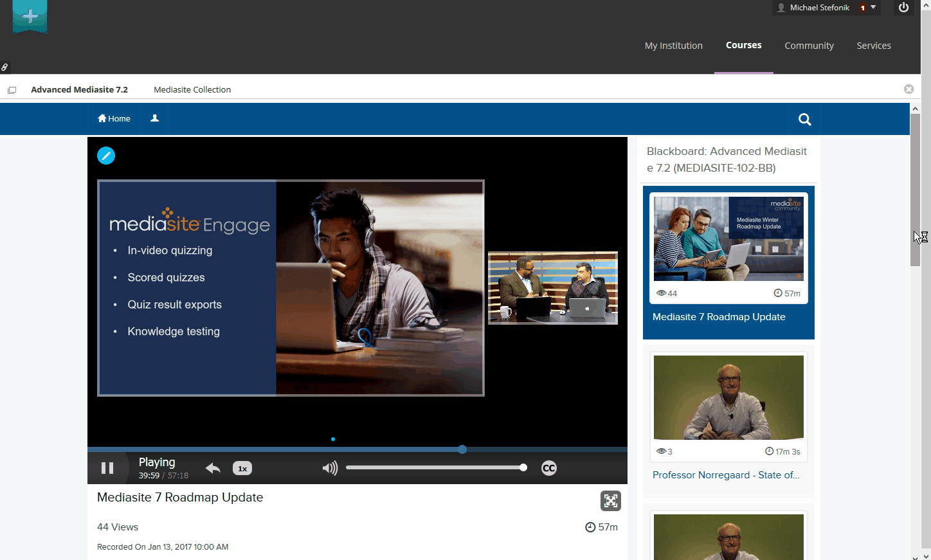Click the 44 Views text
Screen dimensions: 931x560
point(118,527)
